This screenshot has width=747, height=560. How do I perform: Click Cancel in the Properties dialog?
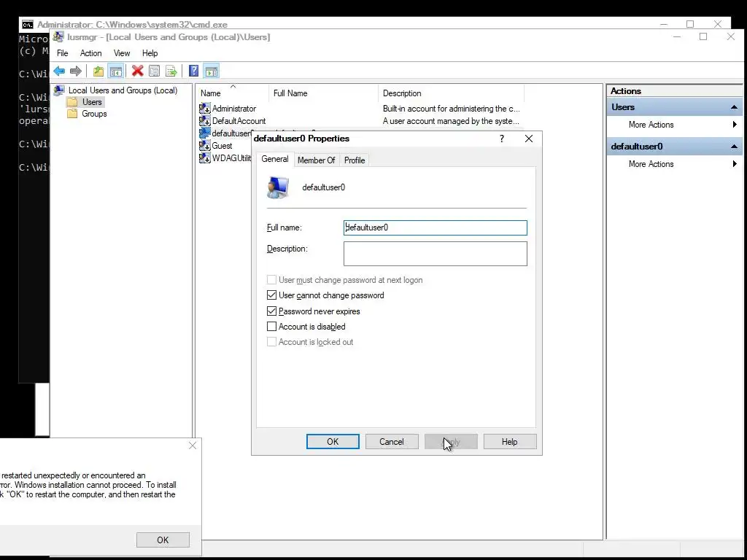392,442
